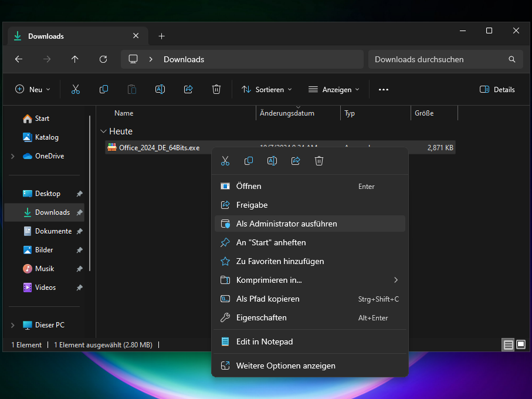Click the share icon in context menu
The width and height of the screenshot is (532, 399).
point(296,161)
